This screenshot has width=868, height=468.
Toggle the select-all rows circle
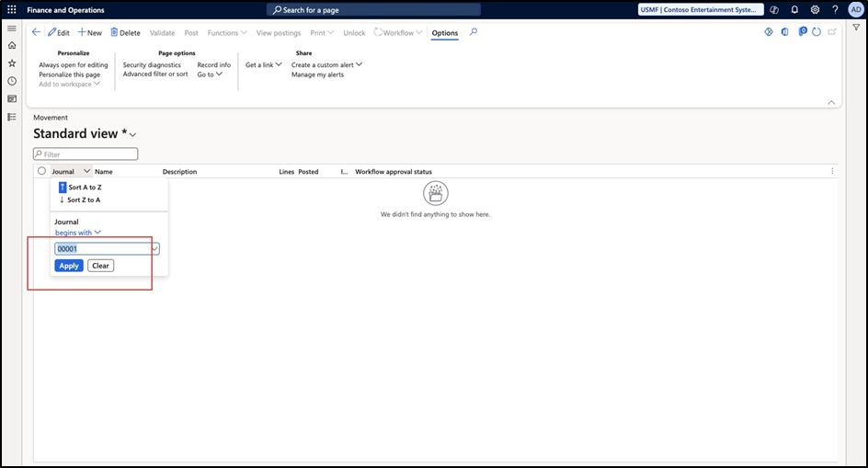[41, 171]
